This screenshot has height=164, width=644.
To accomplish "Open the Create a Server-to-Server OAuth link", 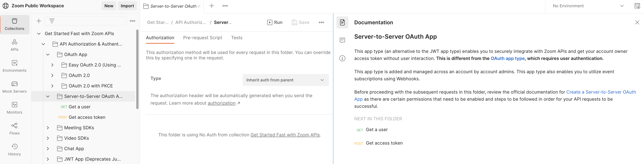I will pos(601,92).
